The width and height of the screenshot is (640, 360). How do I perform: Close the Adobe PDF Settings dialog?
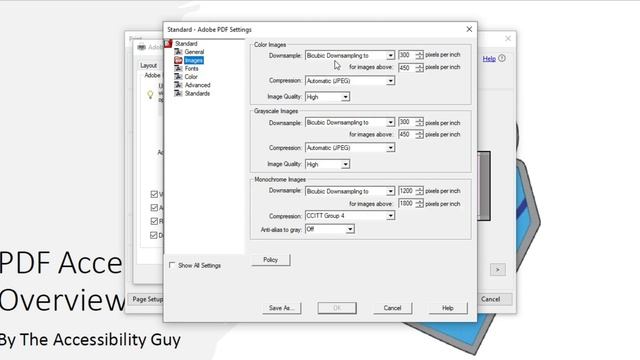(x=469, y=29)
